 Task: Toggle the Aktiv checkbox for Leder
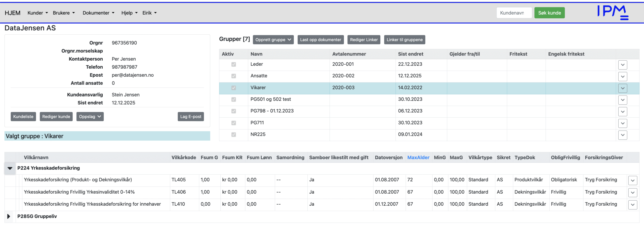point(233,64)
